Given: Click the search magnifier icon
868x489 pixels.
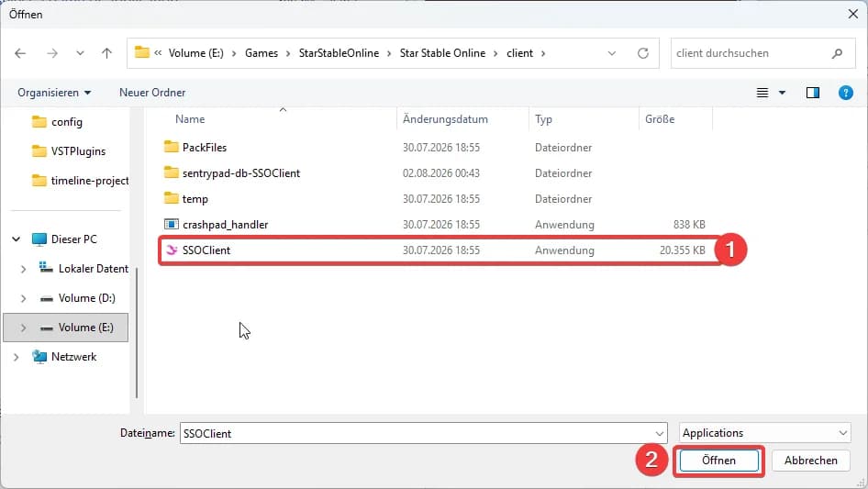Looking at the screenshot, I should click(837, 53).
